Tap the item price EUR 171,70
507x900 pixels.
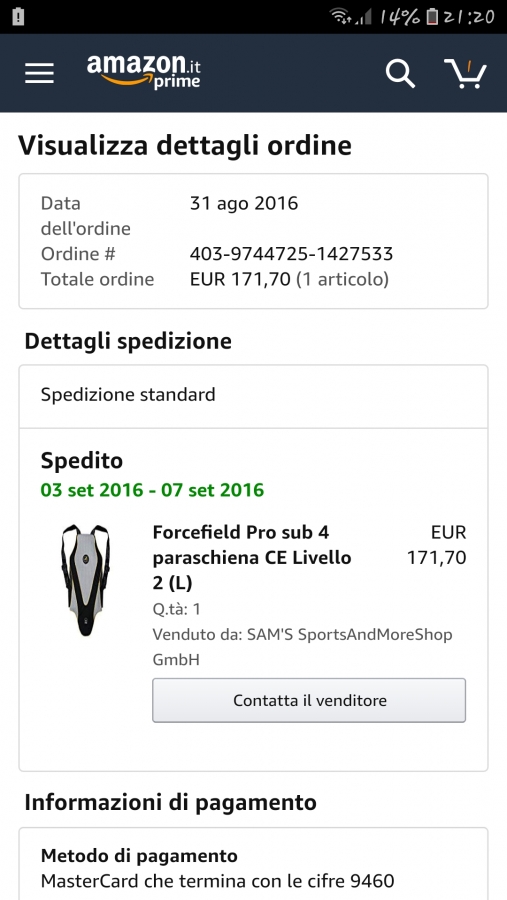pos(436,545)
